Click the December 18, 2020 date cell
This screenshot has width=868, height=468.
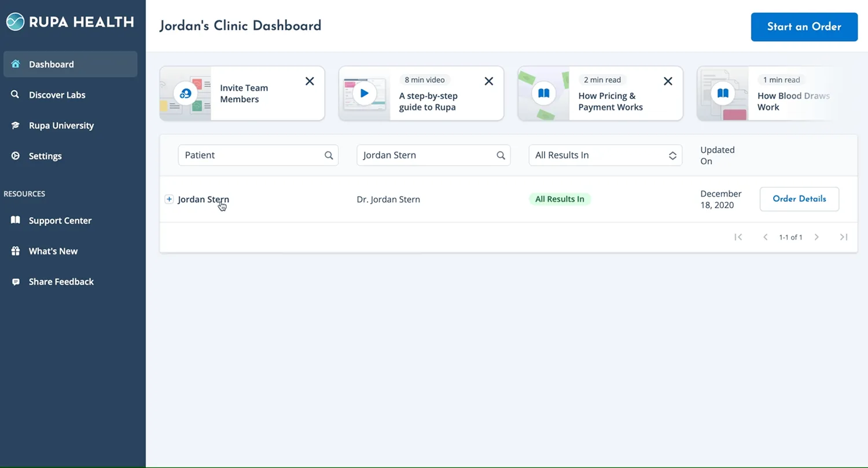(721, 199)
